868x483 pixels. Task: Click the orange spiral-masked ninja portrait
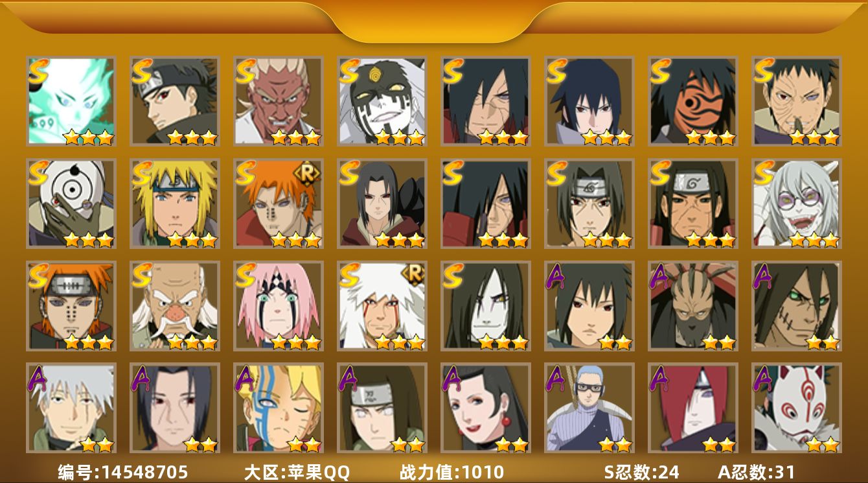[x=692, y=100]
